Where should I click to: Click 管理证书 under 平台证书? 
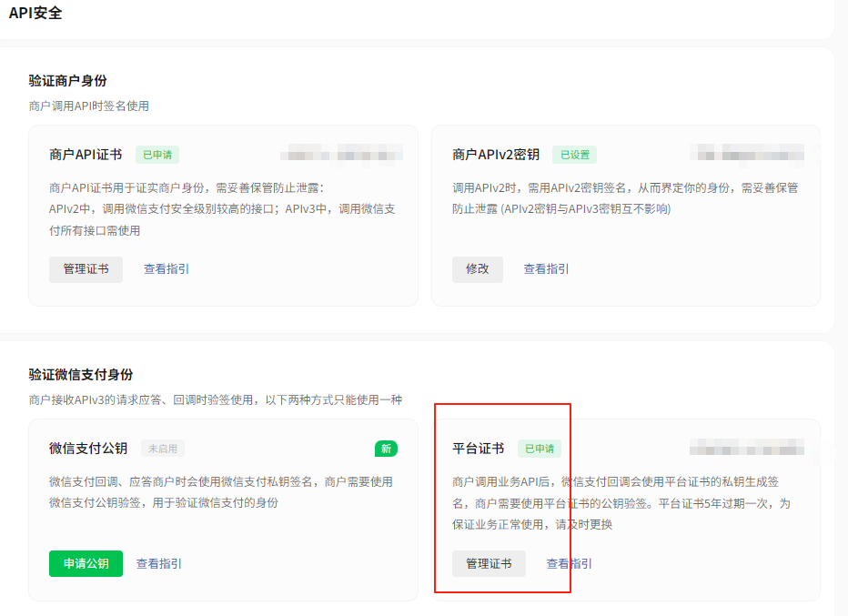click(x=489, y=563)
